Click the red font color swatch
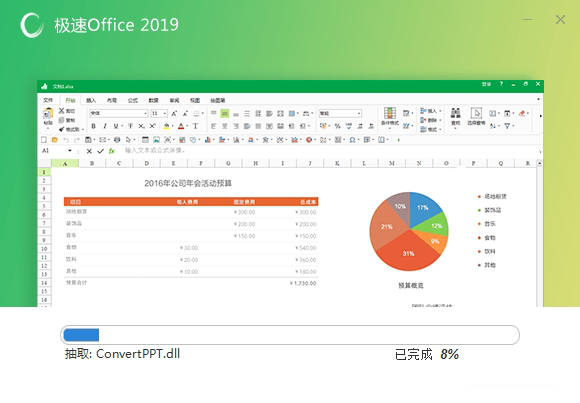The width and height of the screenshot is (580, 403). (181, 126)
